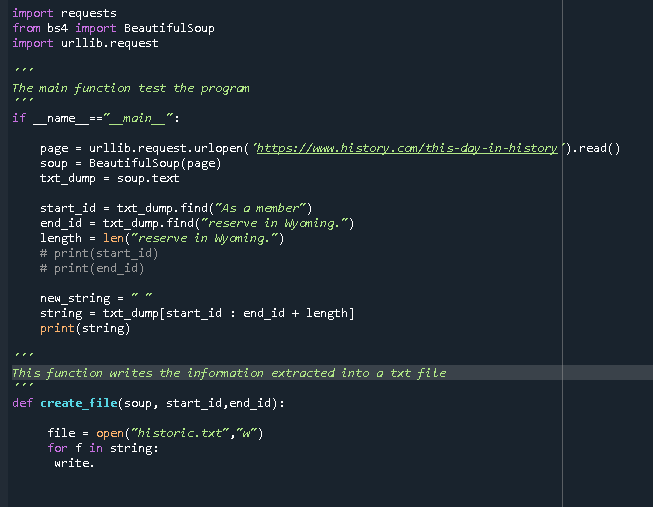The height and width of the screenshot is (507, 653).
Task: Click 'The main function test the program' comment
Action: click(131, 88)
